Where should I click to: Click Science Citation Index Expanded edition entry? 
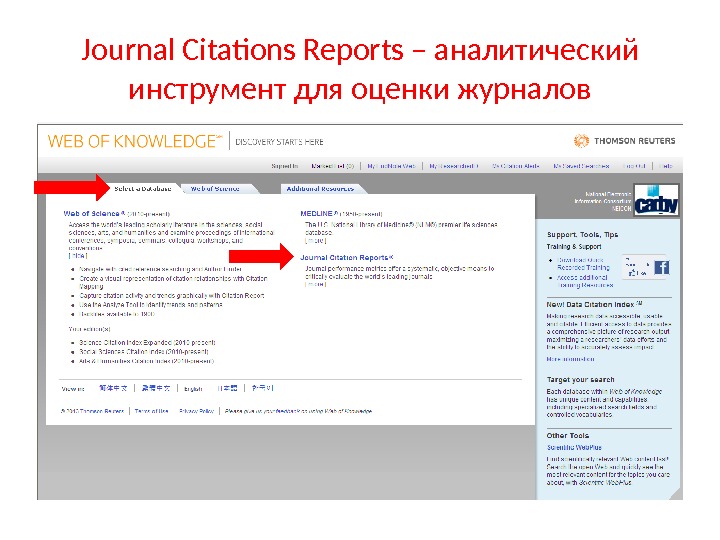pyautogui.click(x=147, y=343)
